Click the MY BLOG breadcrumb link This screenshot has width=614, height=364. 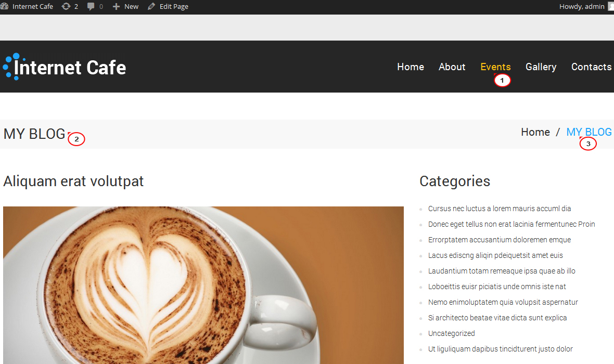(x=589, y=132)
